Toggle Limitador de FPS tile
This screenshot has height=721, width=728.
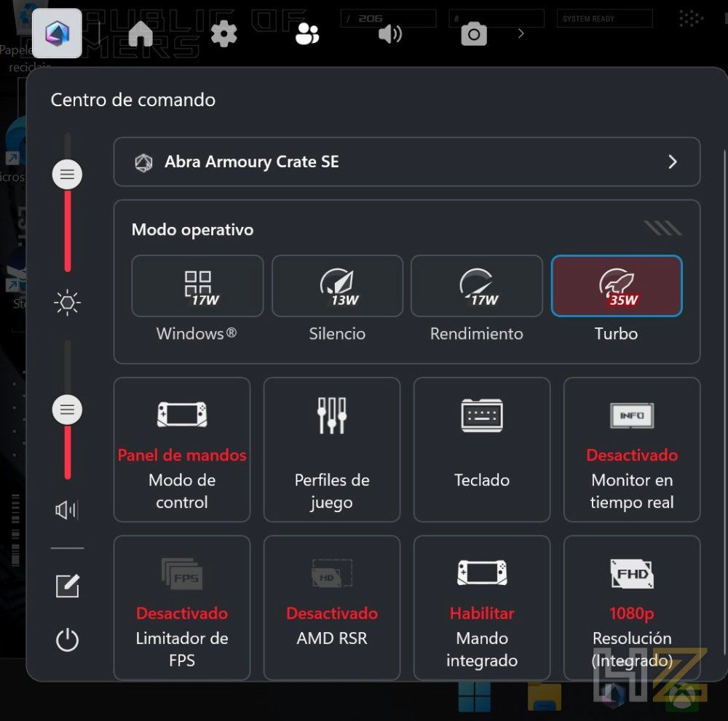(x=182, y=608)
